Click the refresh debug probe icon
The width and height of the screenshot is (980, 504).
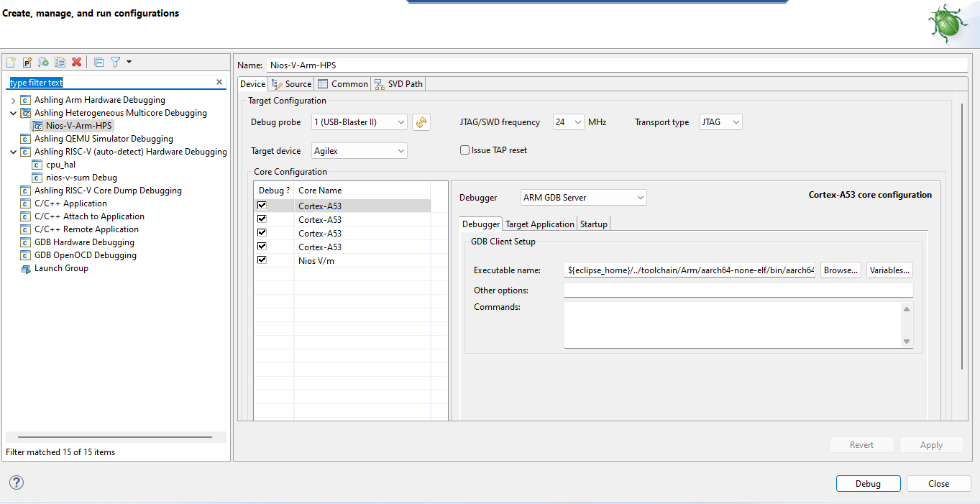[421, 122]
